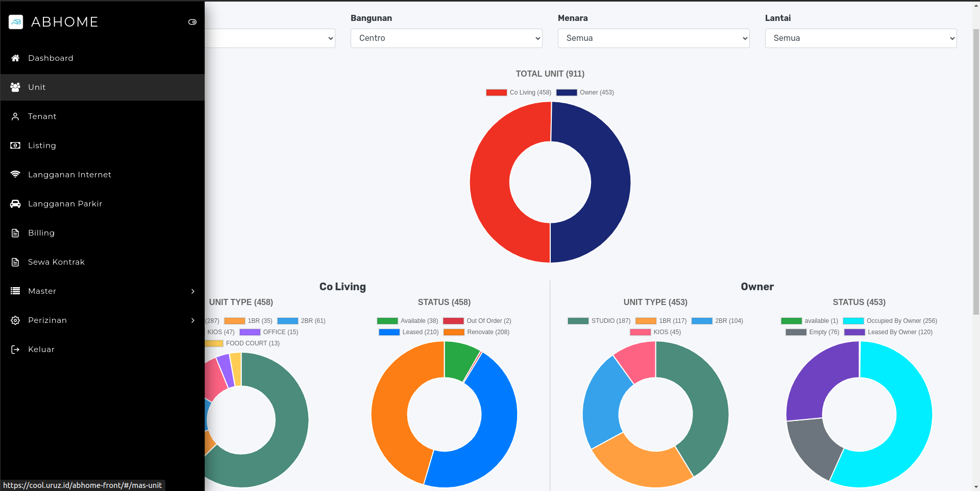This screenshot has height=491, width=980.
Task: Open the Menara dropdown
Action: [653, 38]
